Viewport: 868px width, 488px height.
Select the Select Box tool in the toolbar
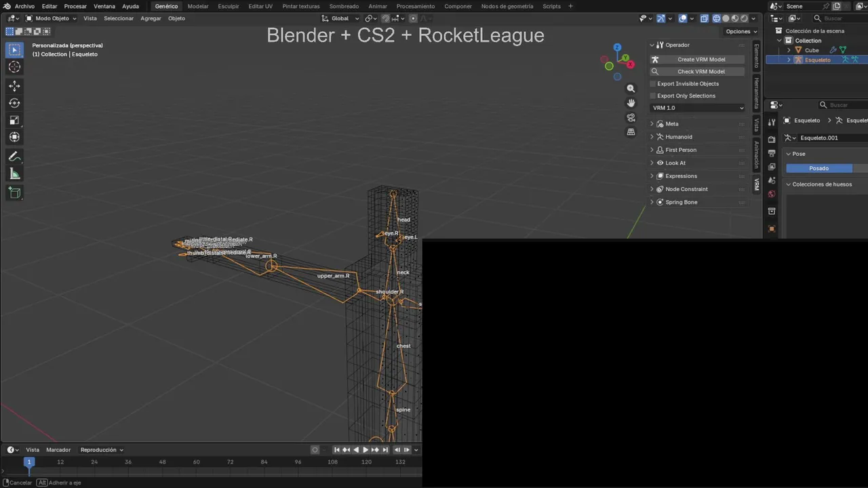tap(14, 49)
